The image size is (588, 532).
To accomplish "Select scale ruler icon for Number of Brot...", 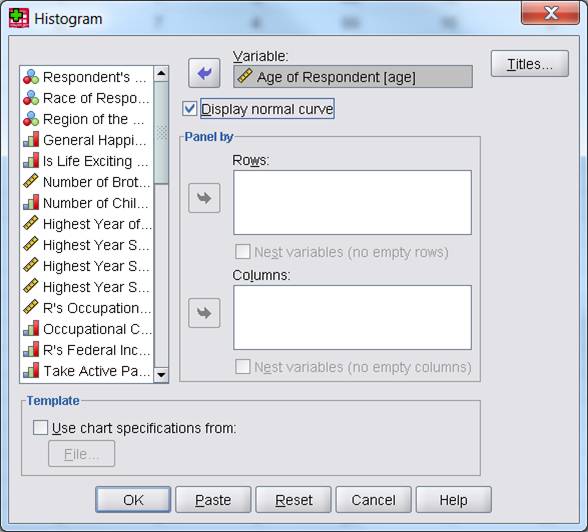I will click(31, 181).
